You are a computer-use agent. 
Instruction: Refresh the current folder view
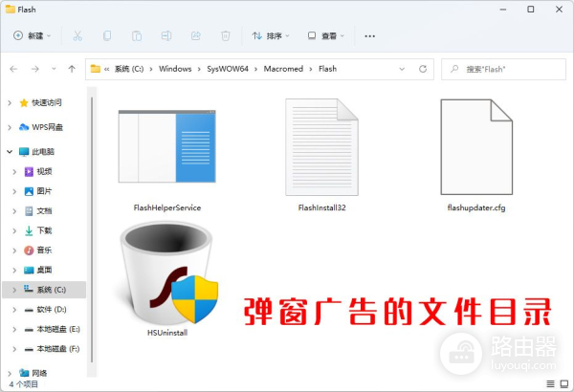423,69
